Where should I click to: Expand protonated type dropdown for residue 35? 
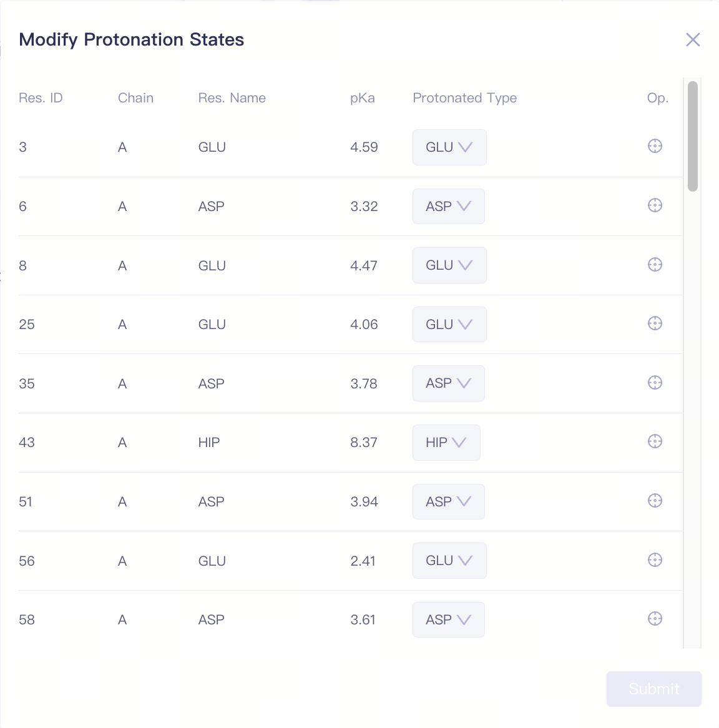click(448, 383)
